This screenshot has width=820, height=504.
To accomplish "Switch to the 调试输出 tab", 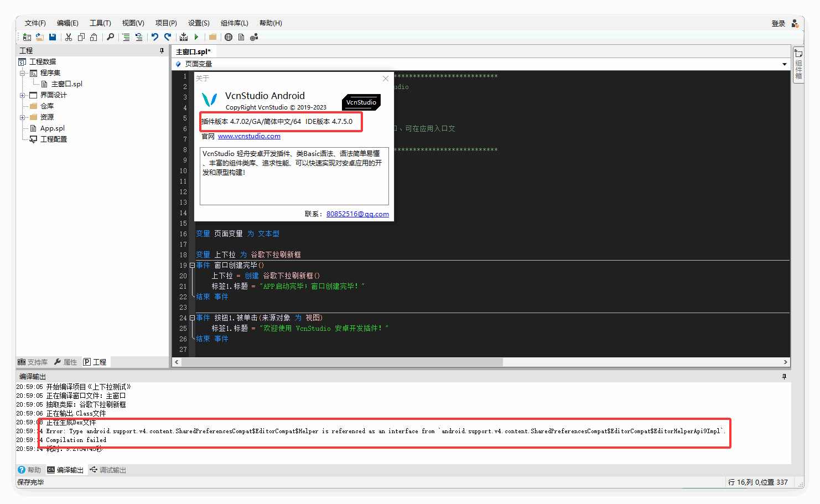I will pos(108,470).
